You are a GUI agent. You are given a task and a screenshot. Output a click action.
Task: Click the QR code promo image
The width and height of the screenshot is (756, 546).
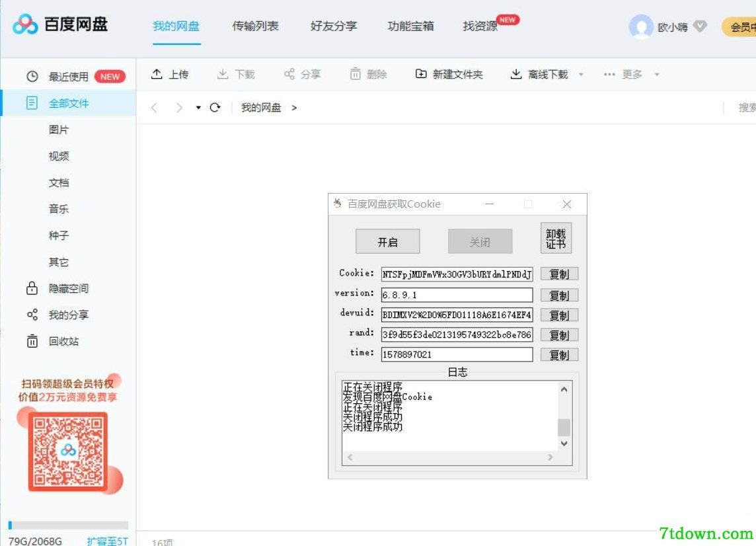pos(68,451)
